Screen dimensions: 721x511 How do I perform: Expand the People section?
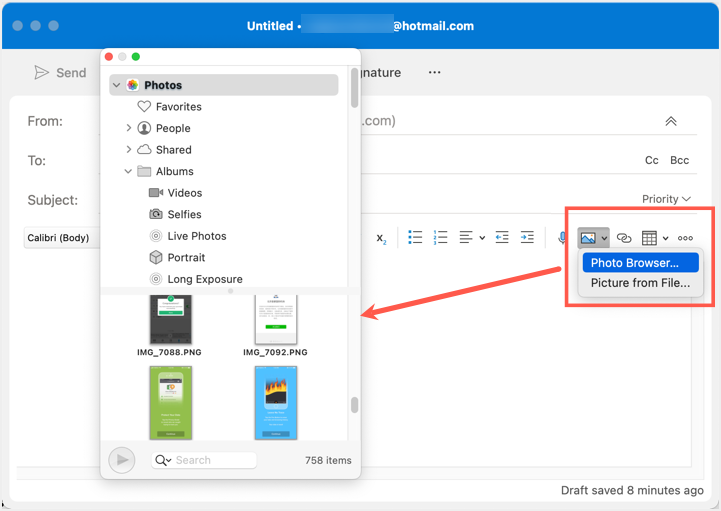click(129, 128)
